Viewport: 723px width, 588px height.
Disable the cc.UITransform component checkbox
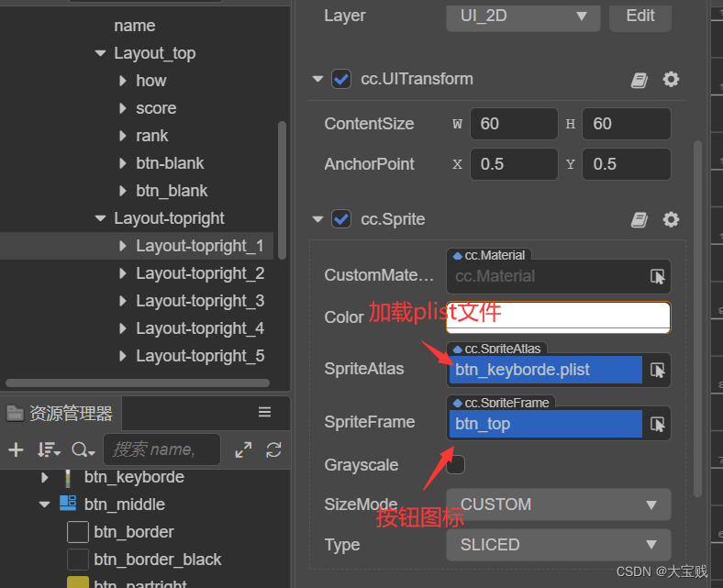click(341, 80)
